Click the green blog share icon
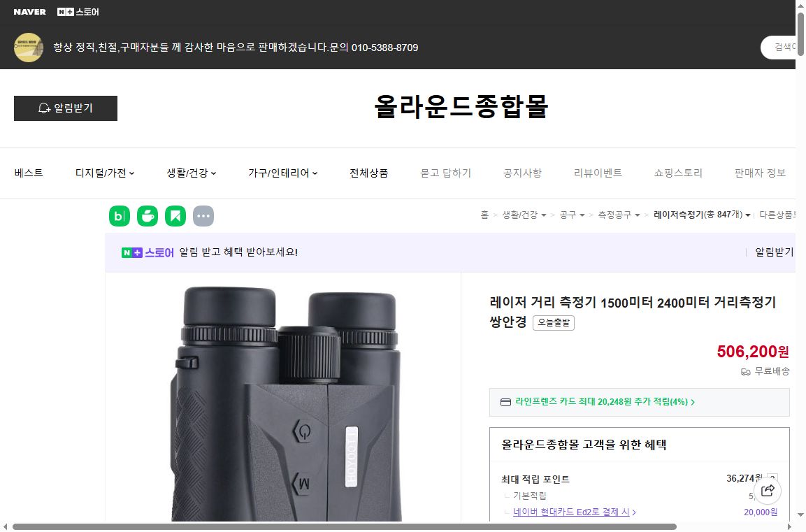The width and height of the screenshot is (806, 532). tap(120, 216)
